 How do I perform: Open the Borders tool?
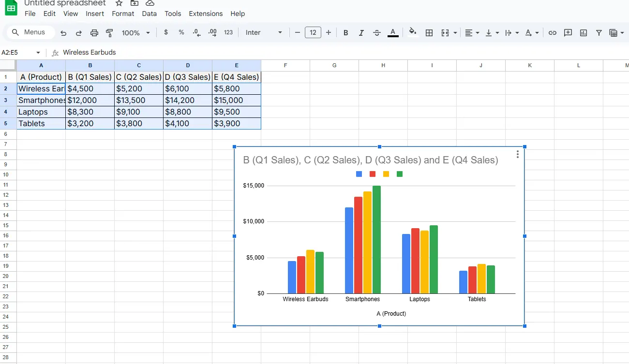[x=429, y=33]
